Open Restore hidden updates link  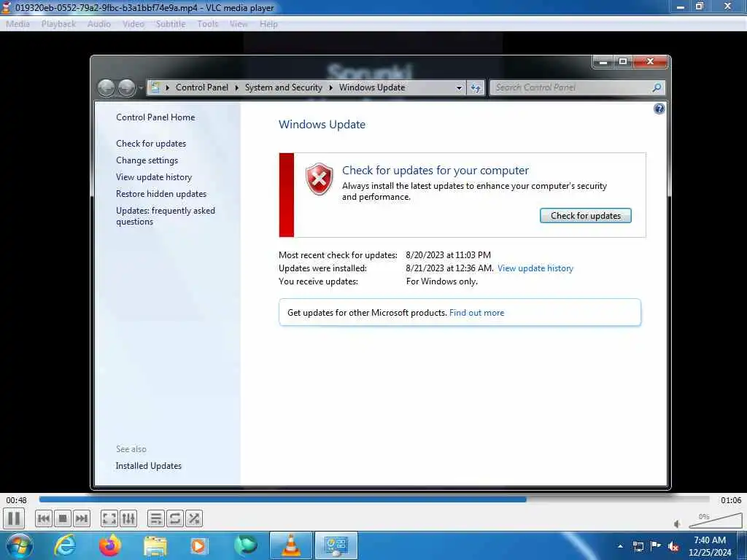click(161, 194)
